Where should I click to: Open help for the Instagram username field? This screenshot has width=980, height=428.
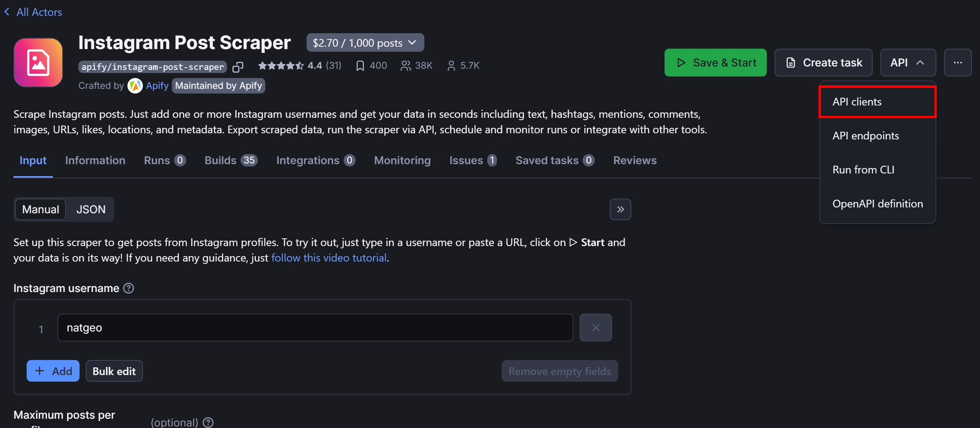click(128, 288)
